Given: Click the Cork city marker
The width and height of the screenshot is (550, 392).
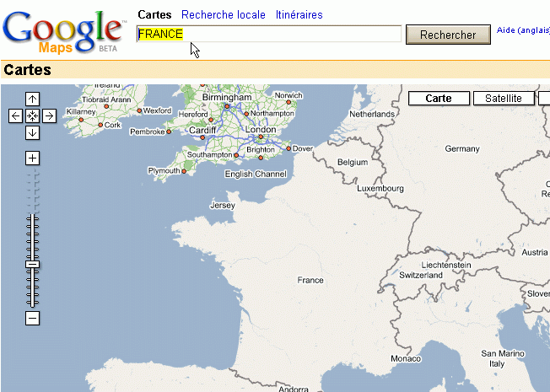Looking at the screenshot, I should 100,125.
